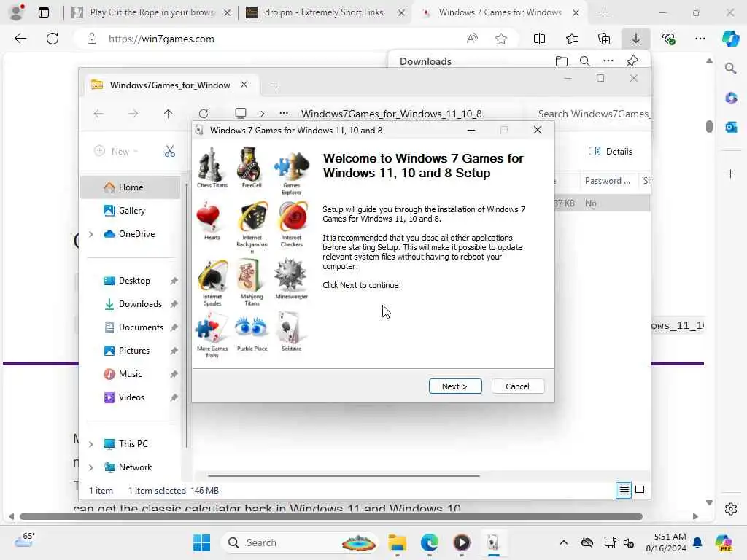Switch to the Play Cut the Rope tab
This screenshot has width=747, height=560.
tap(152, 12)
